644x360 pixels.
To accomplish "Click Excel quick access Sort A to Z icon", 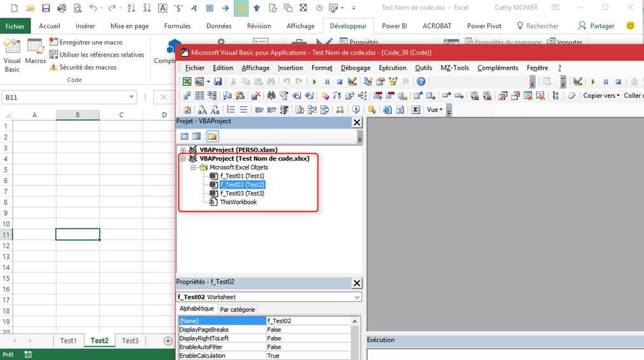I will (132, 8).
